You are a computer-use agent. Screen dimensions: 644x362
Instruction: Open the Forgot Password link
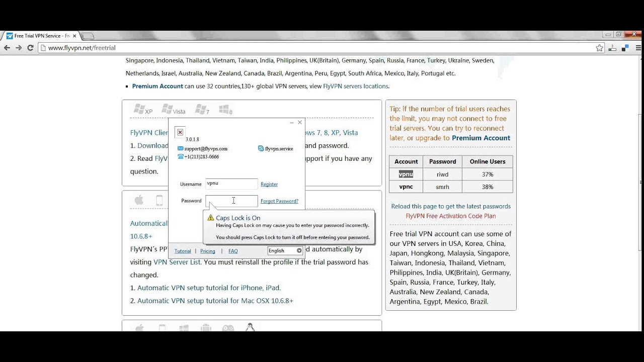point(279,201)
